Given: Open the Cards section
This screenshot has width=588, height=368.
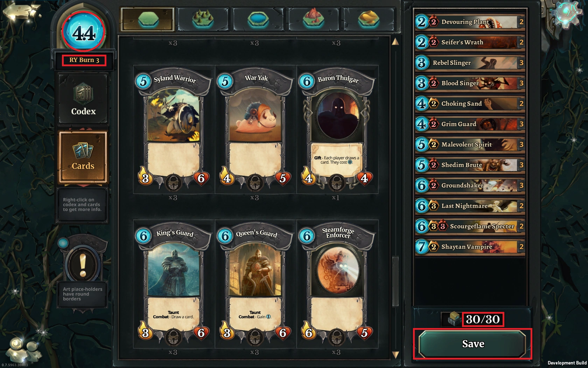Looking at the screenshot, I should (83, 157).
